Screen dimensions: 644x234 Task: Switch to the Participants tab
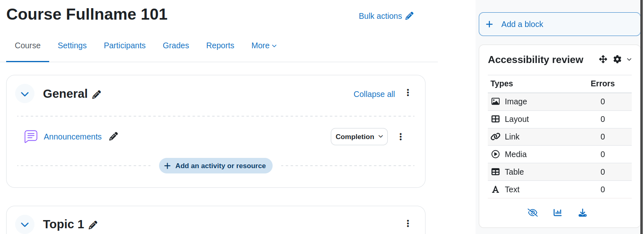(x=125, y=45)
